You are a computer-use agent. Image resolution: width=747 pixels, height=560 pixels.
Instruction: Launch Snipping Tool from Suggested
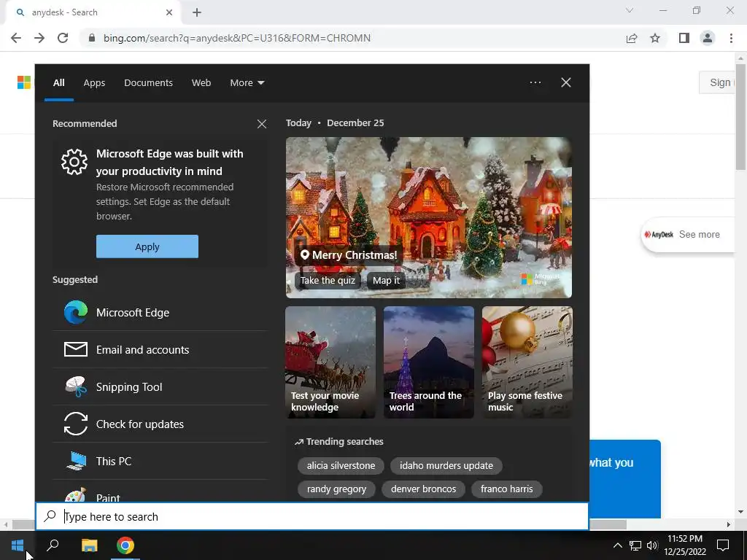(160, 386)
